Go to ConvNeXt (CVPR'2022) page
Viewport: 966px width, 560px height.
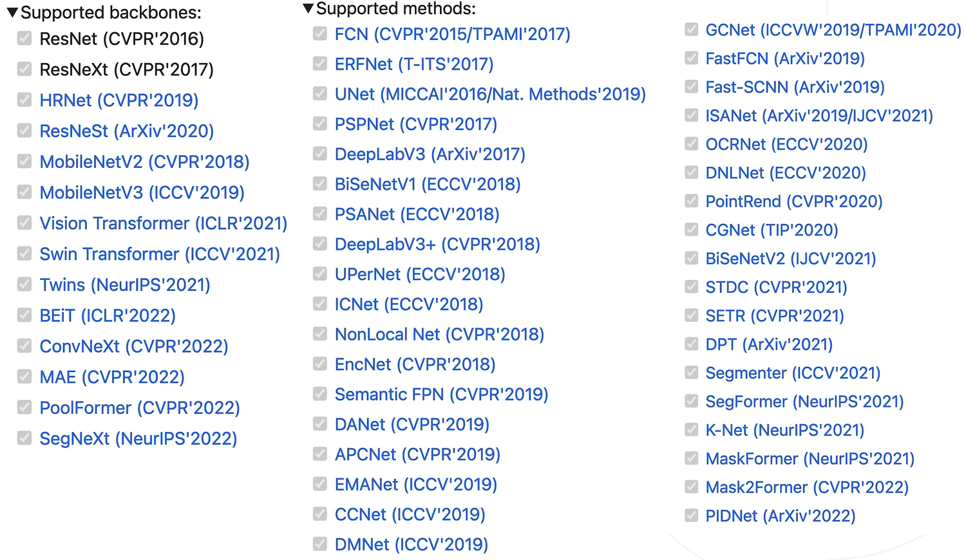pyautogui.click(x=134, y=346)
